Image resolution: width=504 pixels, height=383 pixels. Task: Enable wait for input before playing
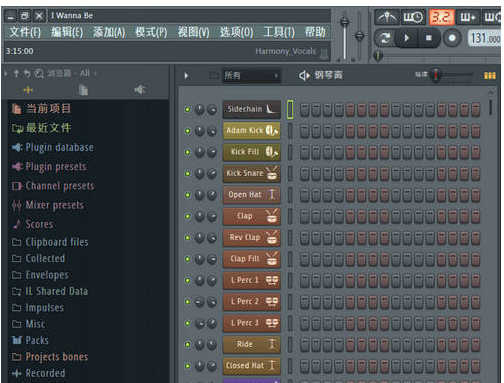413,17
